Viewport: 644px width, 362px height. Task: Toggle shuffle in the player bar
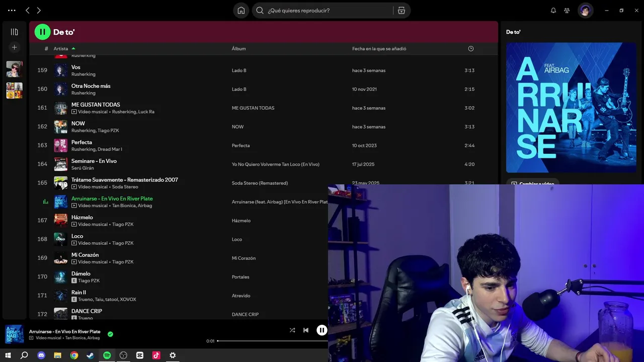pyautogui.click(x=292, y=330)
